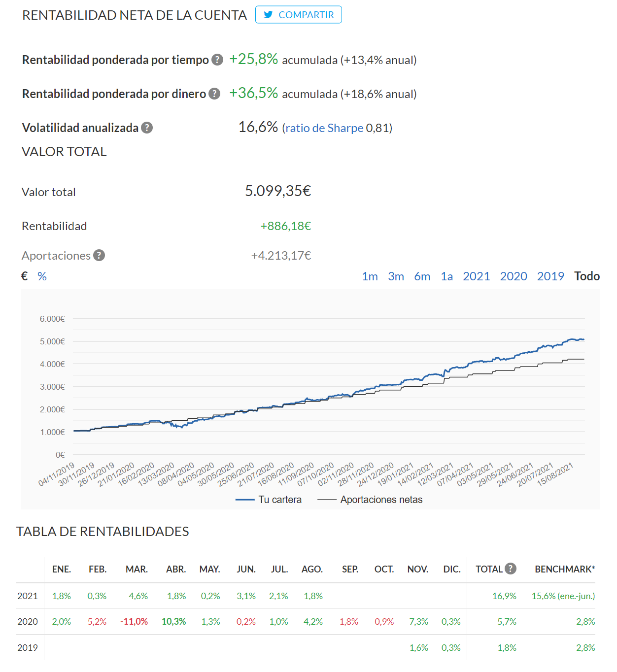Toggle Aportaciones netas series in legend
The height and width of the screenshot is (672, 617).
(x=370, y=500)
